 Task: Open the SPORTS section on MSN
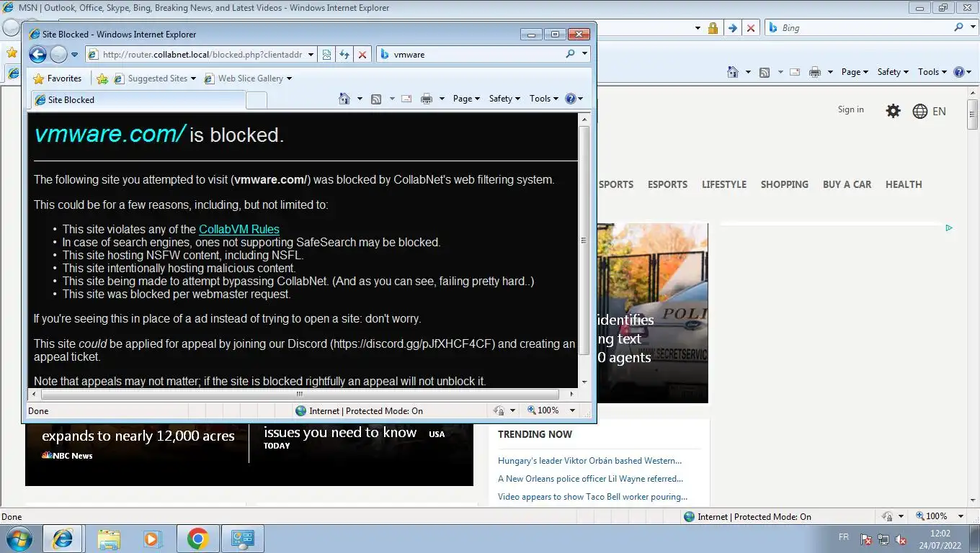click(616, 184)
